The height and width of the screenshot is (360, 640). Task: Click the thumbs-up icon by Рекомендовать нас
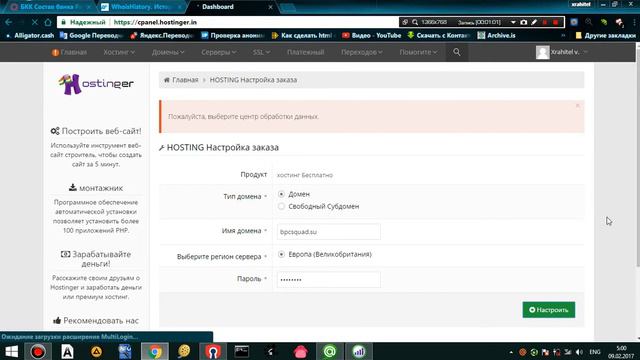(x=57, y=320)
